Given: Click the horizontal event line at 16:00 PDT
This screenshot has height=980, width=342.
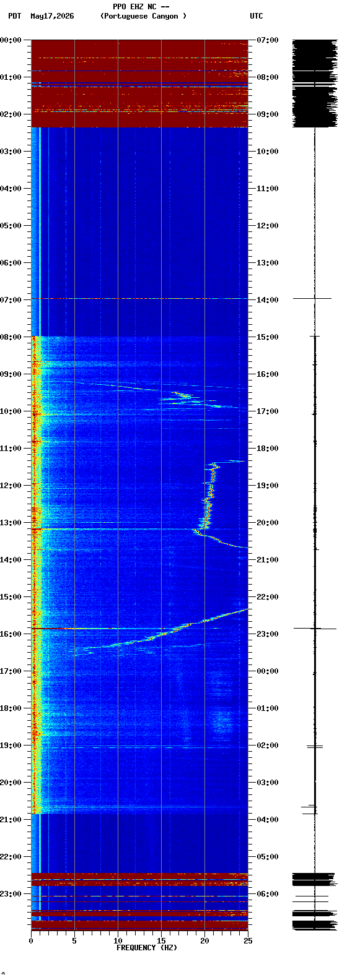Looking at the screenshot, I should pyautogui.click(x=139, y=629).
